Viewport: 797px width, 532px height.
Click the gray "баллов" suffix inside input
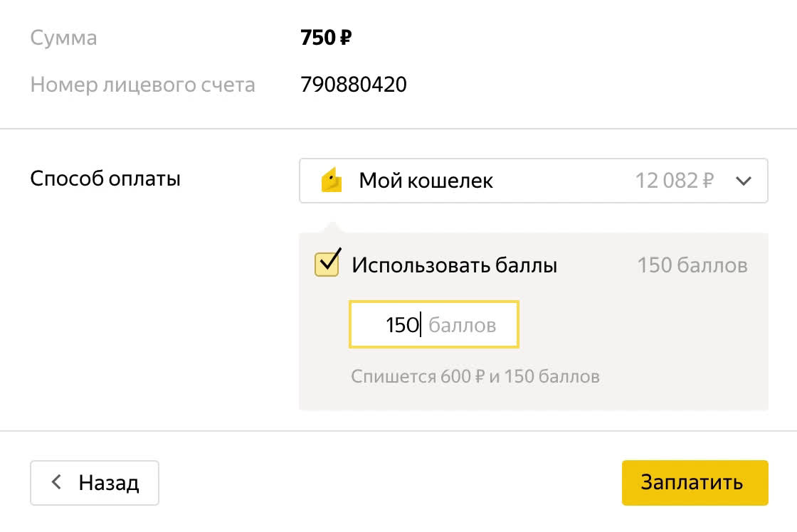[463, 325]
